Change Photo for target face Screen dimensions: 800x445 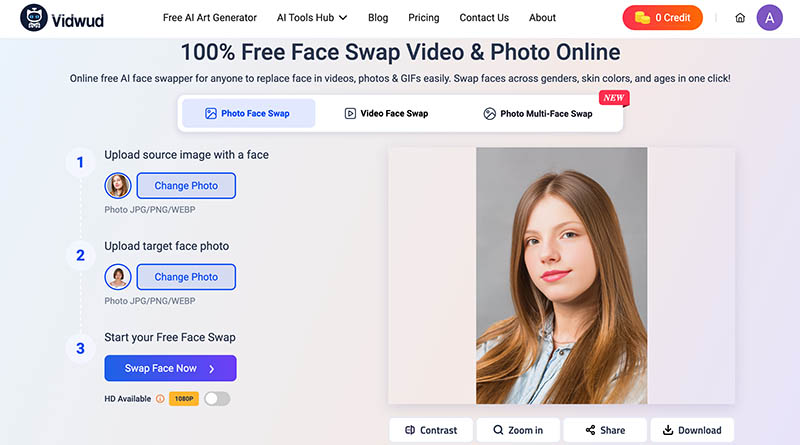tap(186, 277)
